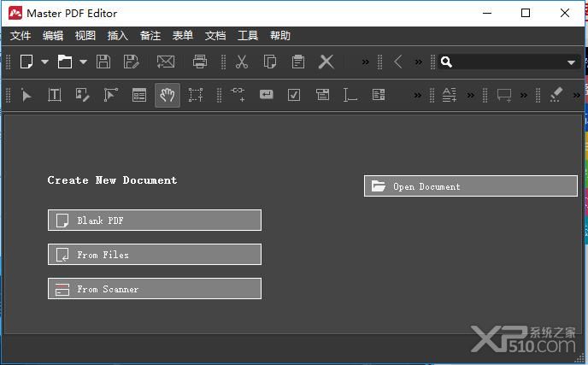Click inside the search text field

pos(509,62)
